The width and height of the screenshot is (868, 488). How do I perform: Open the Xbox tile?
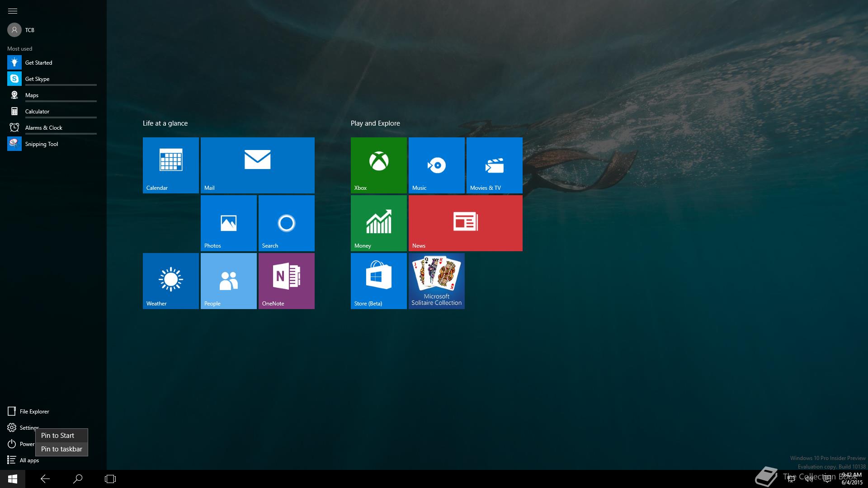[x=378, y=165]
